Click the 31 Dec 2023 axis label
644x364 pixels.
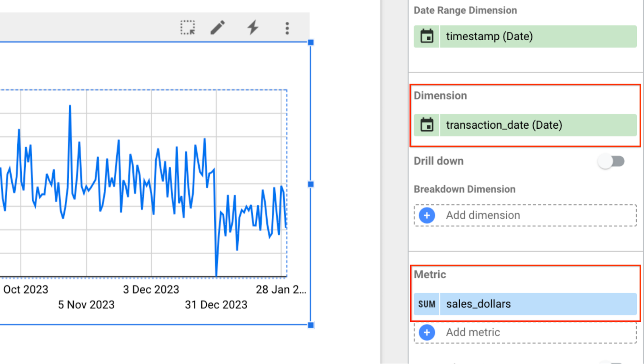point(216,305)
